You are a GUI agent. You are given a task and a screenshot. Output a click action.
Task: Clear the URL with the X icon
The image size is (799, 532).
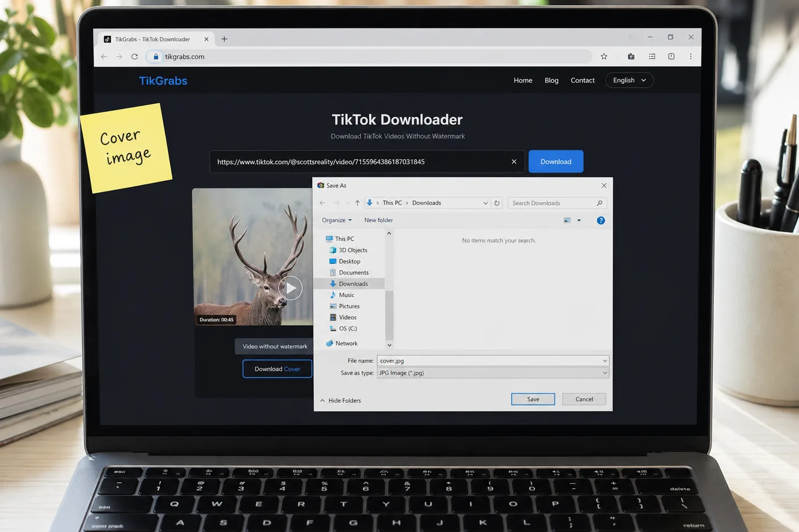coord(514,162)
